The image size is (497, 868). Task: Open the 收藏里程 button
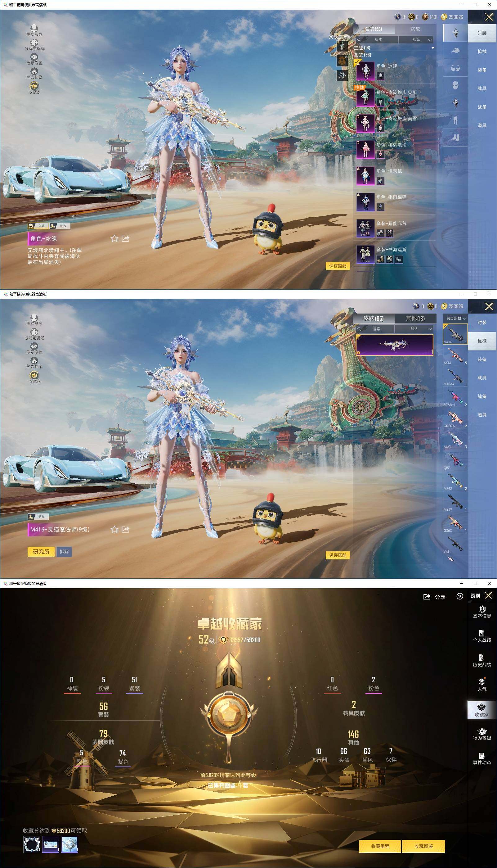pos(380,846)
